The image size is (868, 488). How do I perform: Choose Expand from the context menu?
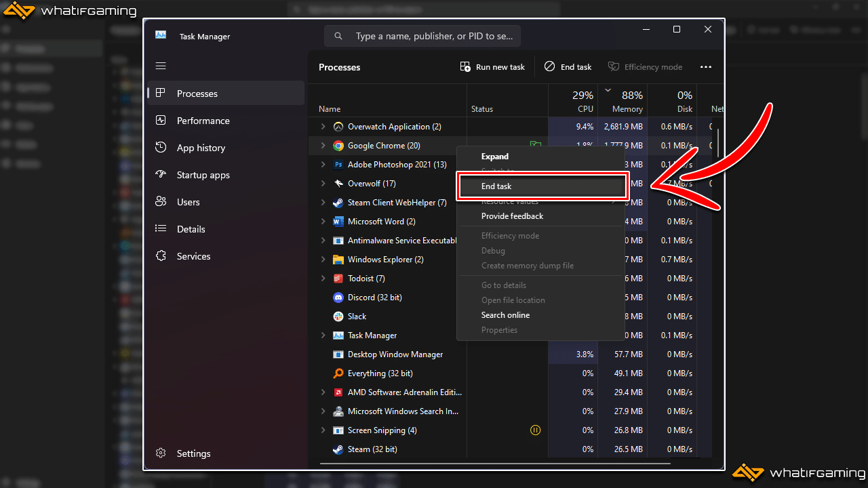(495, 157)
